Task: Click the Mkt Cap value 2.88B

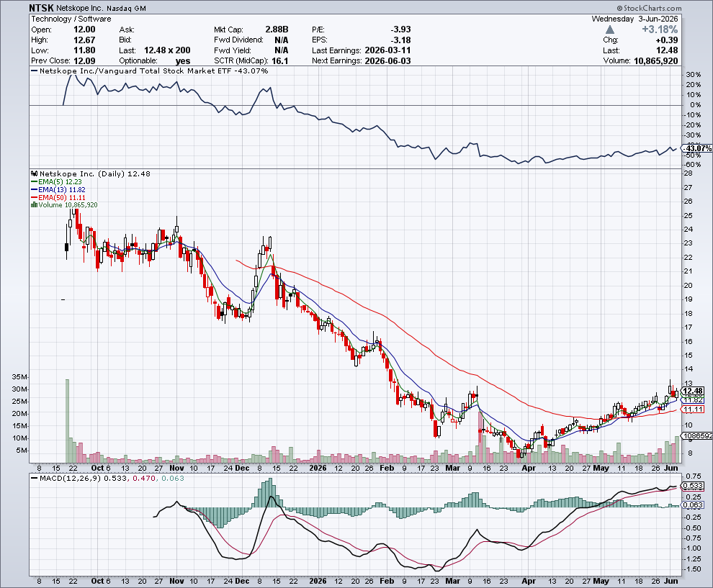Action: tap(277, 30)
